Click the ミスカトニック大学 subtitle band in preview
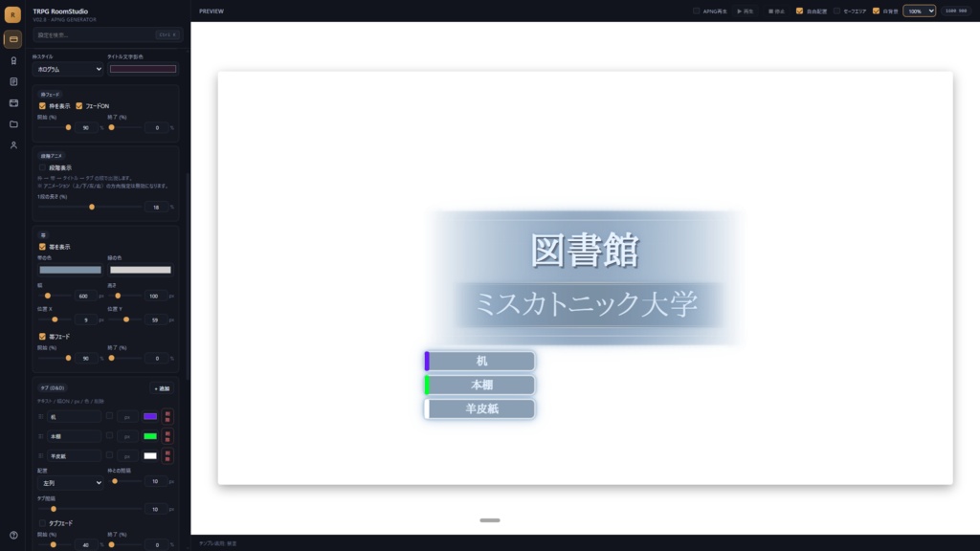 point(587,304)
